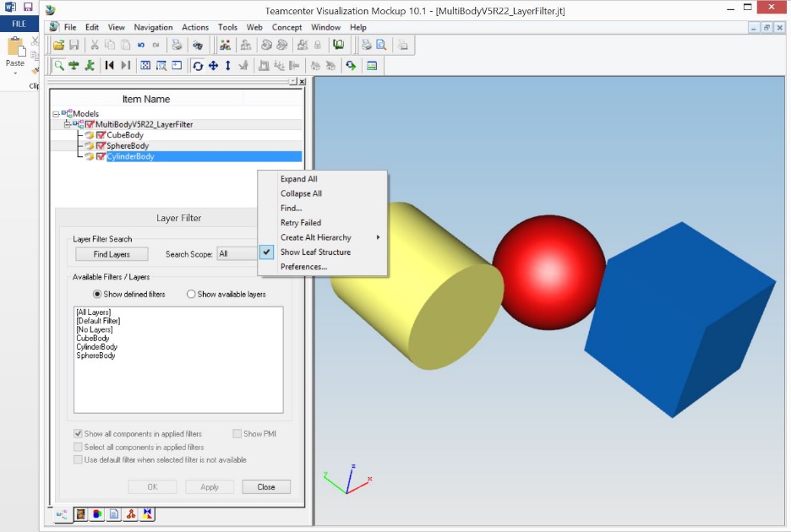Image resolution: width=791 pixels, height=532 pixels.
Task: Open the File menu
Action: click(70, 27)
